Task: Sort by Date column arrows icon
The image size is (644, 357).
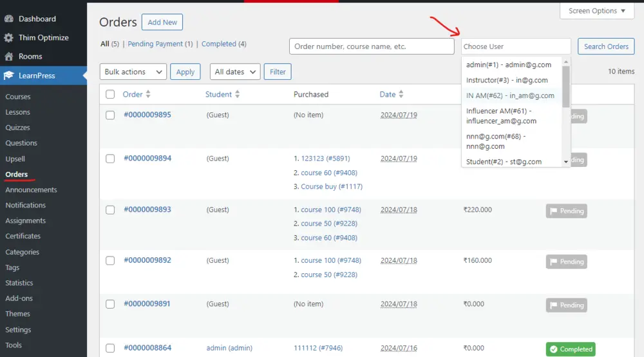Action: [x=401, y=94]
